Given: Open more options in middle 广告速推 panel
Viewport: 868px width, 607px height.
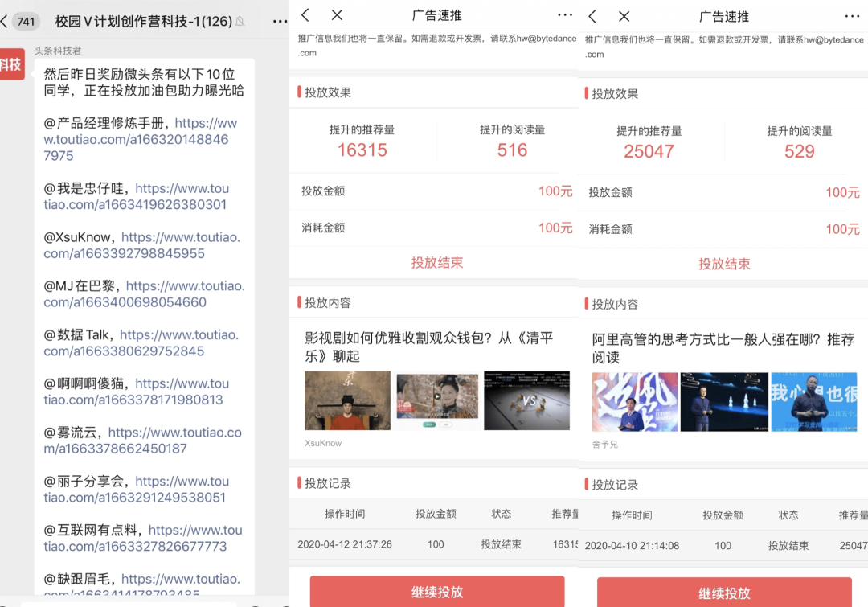Looking at the screenshot, I should click(x=565, y=15).
